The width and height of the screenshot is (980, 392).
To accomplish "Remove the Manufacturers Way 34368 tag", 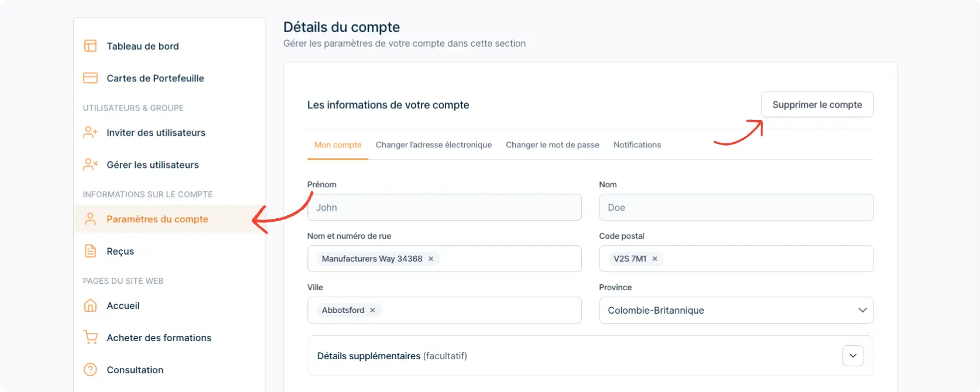I will [x=431, y=259].
